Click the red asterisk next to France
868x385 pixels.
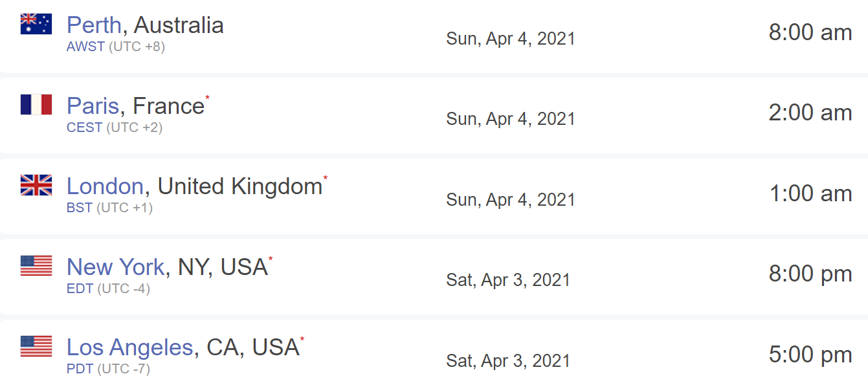tap(207, 98)
